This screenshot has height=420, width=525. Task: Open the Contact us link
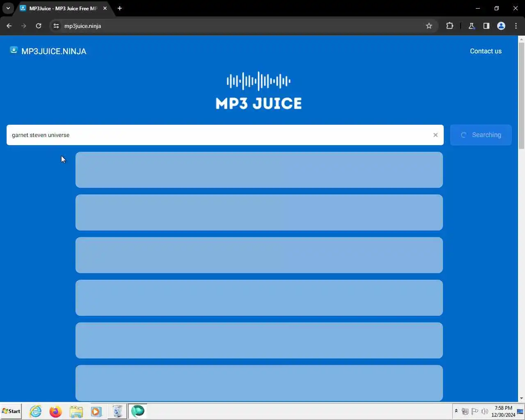pos(486,51)
